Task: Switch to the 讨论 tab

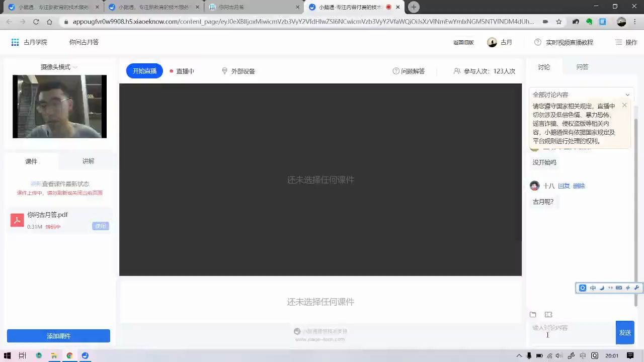Action: tap(544, 67)
